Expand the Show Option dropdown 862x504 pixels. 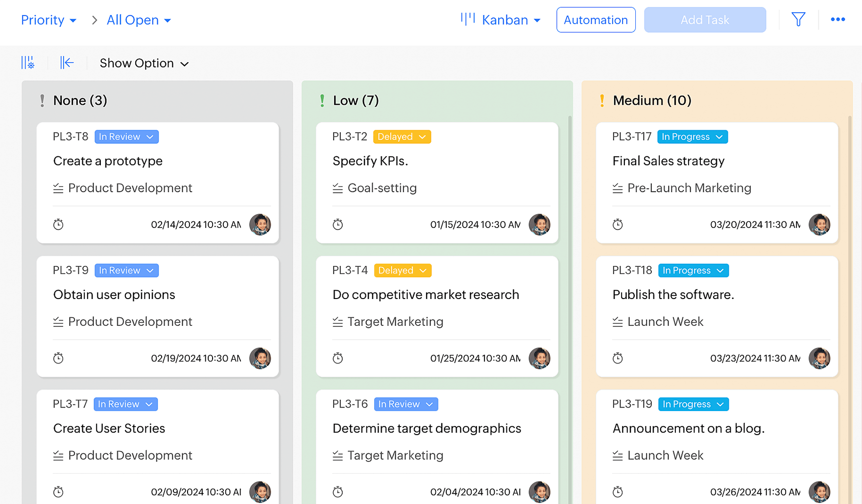click(x=144, y=64)
